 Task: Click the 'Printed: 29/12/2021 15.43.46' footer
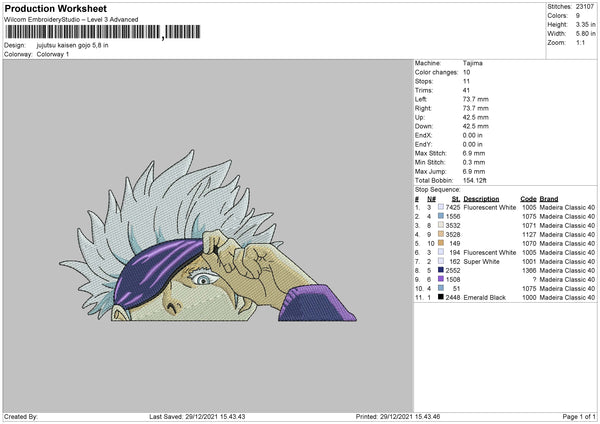[398, 417]
